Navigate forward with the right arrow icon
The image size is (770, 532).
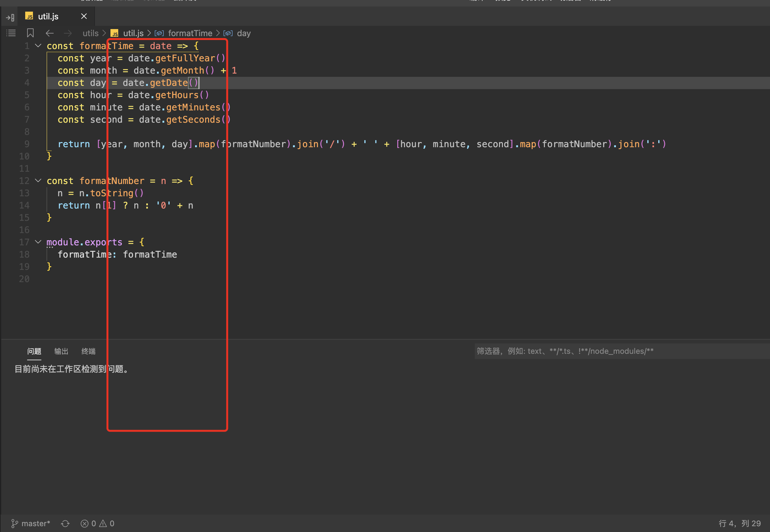point(68,33)
